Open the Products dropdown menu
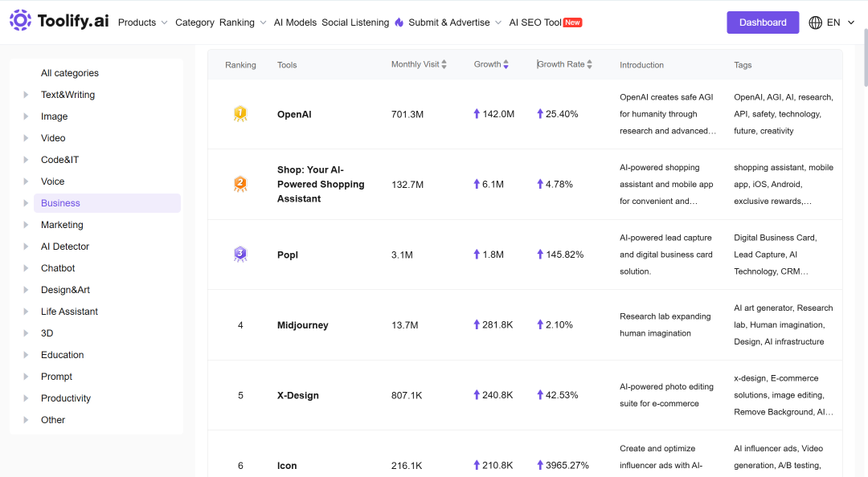The width and height of the screenshot is (868, 477). pyautogui.click(x=143, y=22)
